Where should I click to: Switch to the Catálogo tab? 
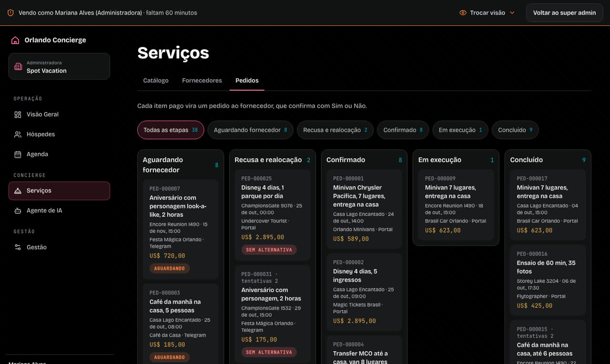point(156,81)
